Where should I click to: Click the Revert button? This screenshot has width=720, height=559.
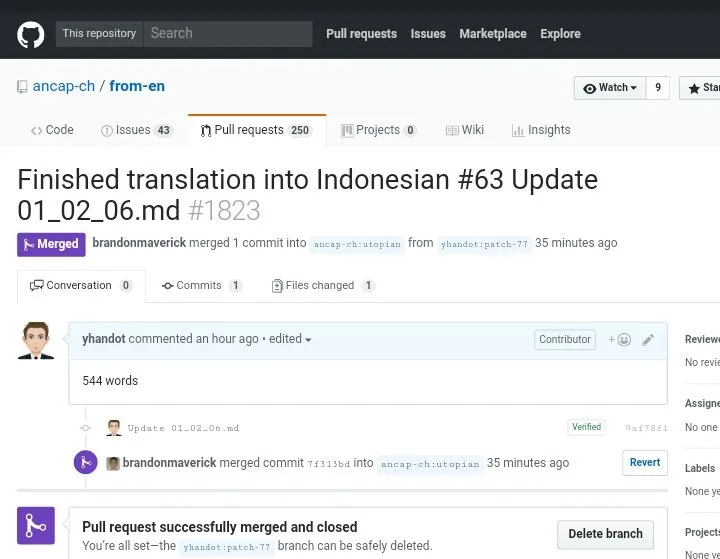point(645,463)
